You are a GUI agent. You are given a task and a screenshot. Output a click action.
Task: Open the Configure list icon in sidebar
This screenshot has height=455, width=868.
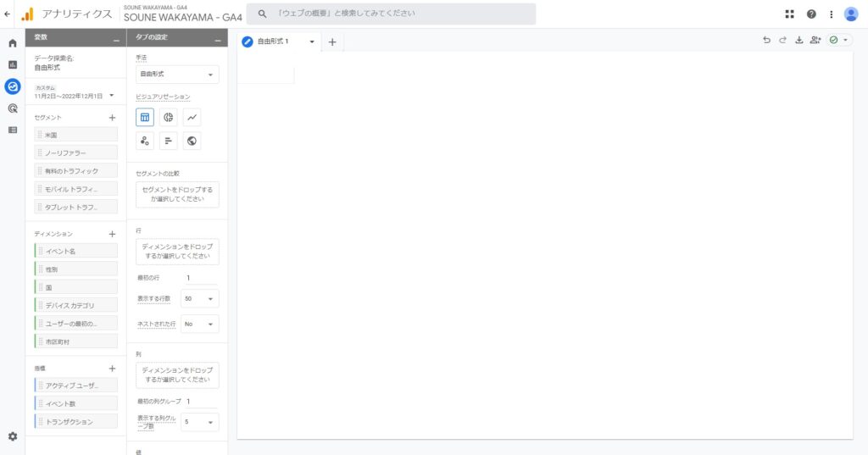point(13,130)
